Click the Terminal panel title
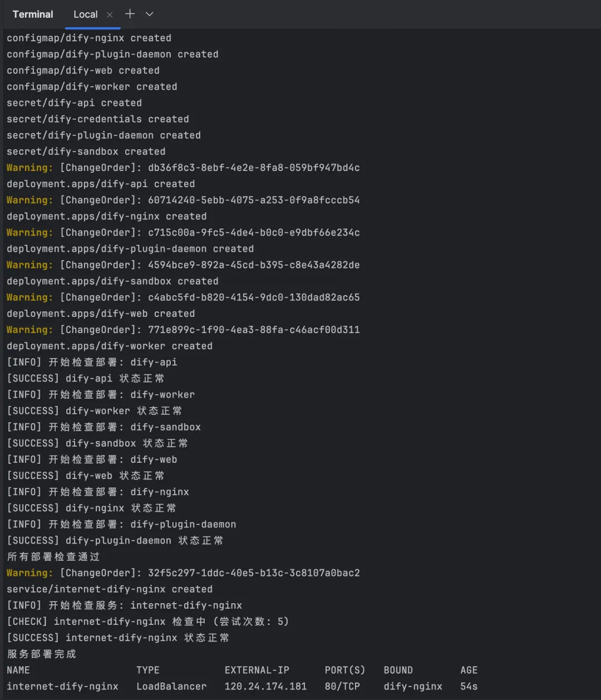Image resolution: width=601 pixels, height=700 pixels. point(32,14)
